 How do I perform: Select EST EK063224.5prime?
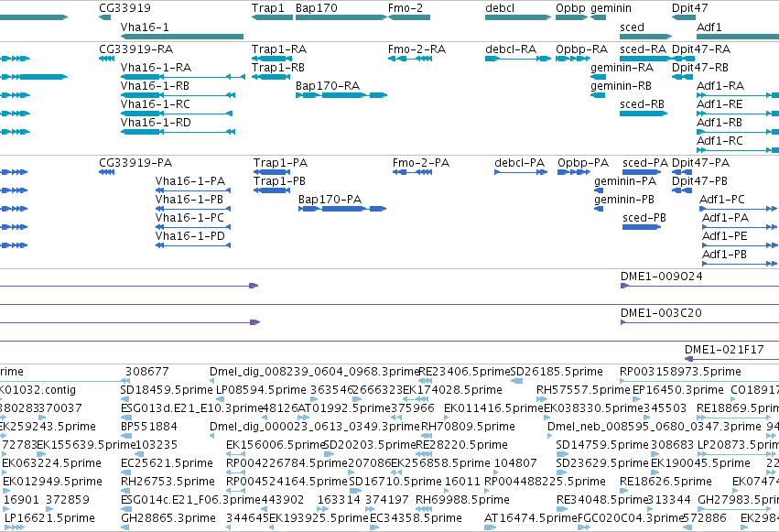click(5, 472)
